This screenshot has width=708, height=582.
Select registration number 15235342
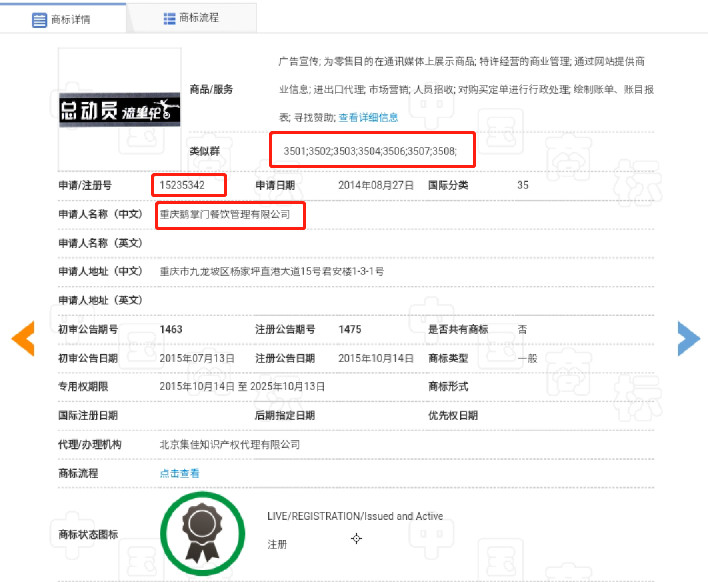pyautogui.click(x=182, y=185)
